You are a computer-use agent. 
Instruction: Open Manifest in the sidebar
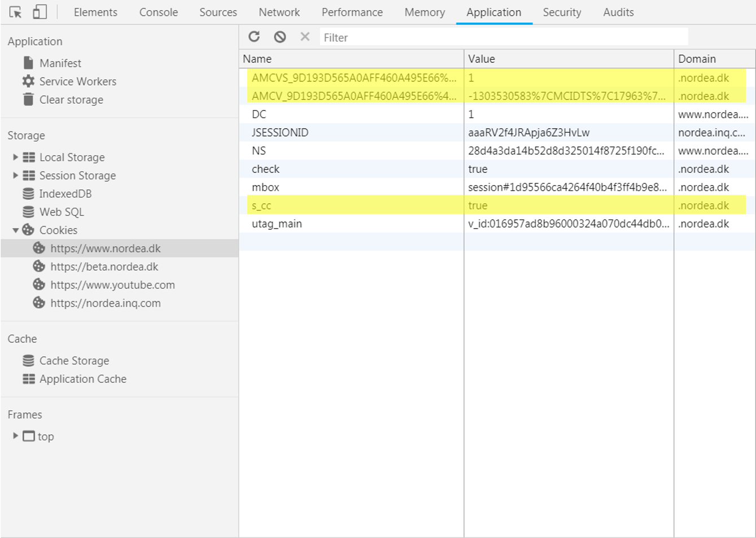[x=60, y=63]
